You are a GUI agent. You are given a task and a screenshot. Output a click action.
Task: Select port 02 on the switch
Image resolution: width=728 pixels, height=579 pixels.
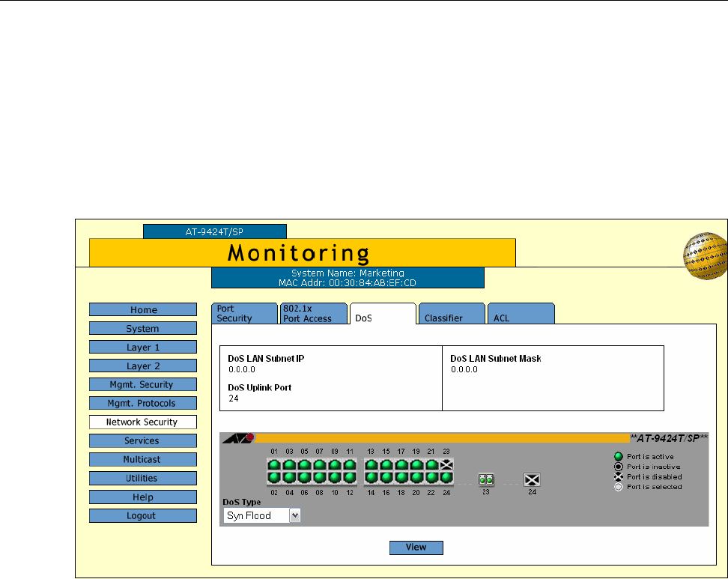coord(274,477)
